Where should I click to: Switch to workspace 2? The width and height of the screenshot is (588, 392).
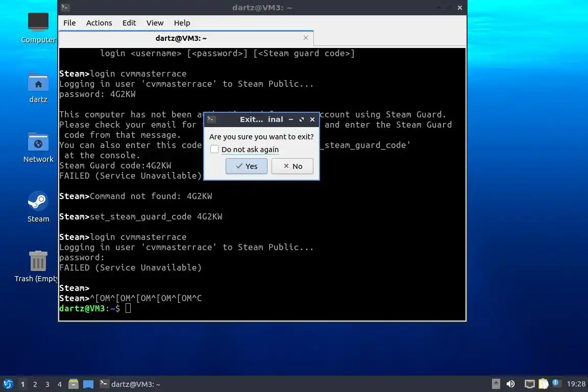click(x=35, y=384)
